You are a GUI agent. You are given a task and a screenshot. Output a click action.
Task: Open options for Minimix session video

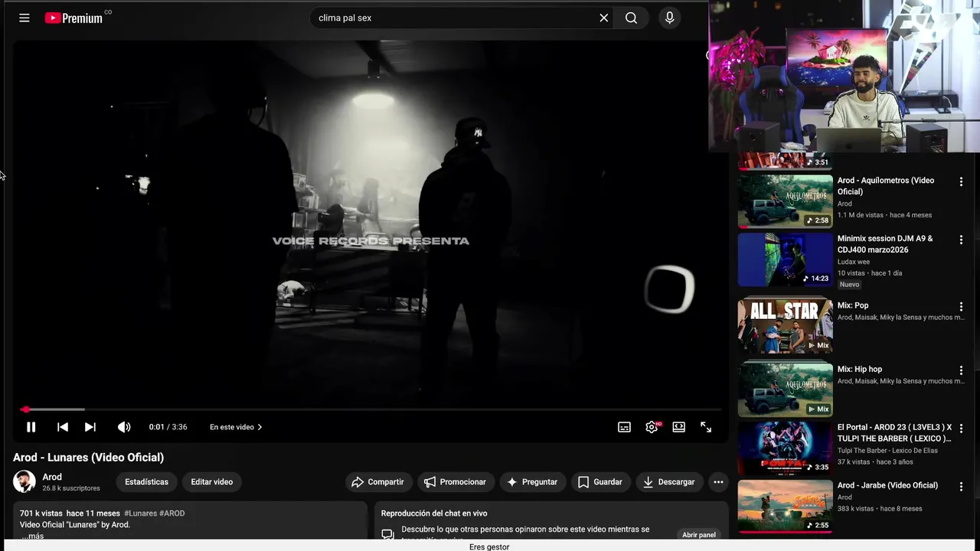(961, 240)
